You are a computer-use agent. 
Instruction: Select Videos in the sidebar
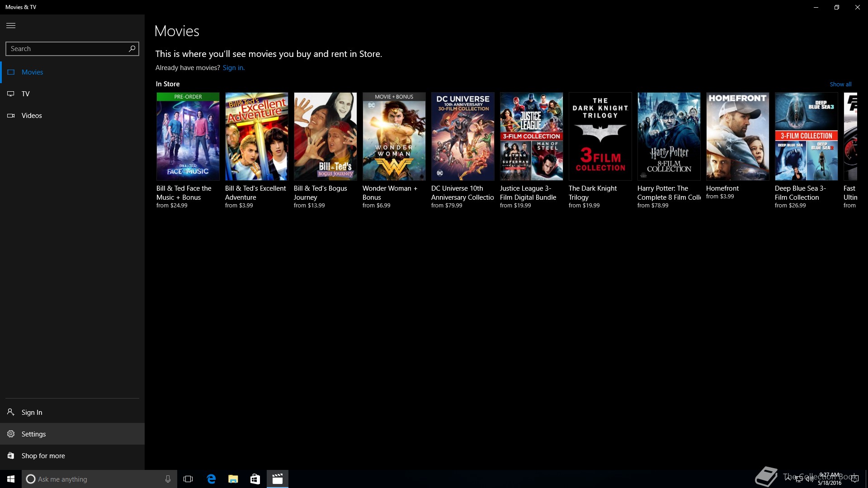pos(72,115)
